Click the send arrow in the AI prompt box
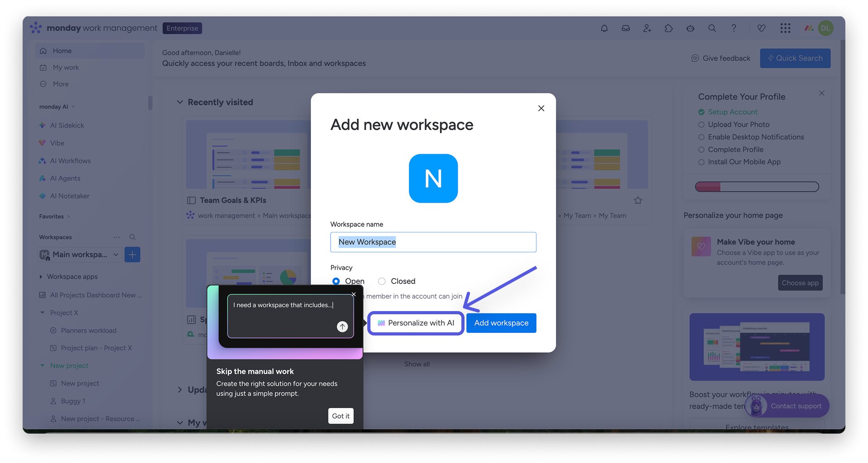 [x=342, y=326]
